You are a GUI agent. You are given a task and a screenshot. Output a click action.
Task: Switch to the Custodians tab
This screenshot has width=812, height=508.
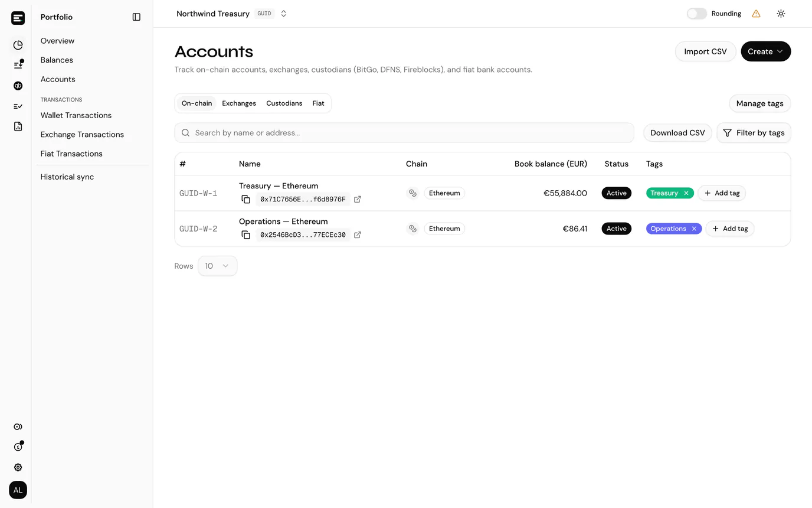(x=284, y=103)
